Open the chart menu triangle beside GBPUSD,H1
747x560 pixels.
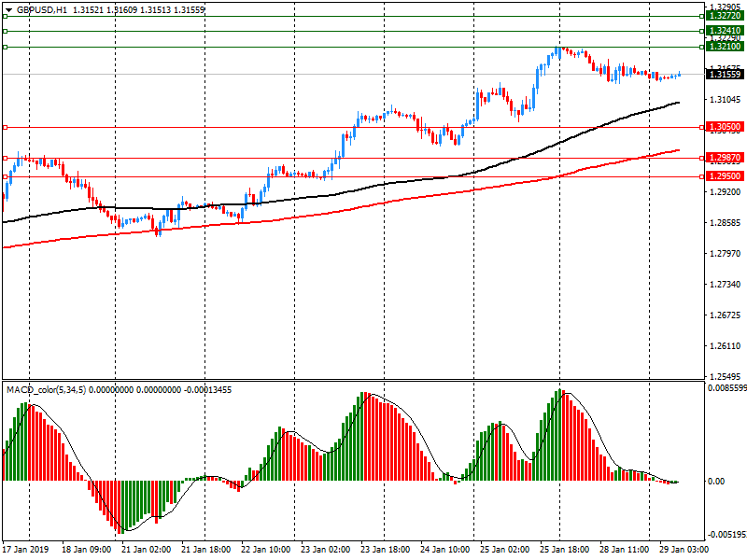pyautogui.click(x=9, y=10)
